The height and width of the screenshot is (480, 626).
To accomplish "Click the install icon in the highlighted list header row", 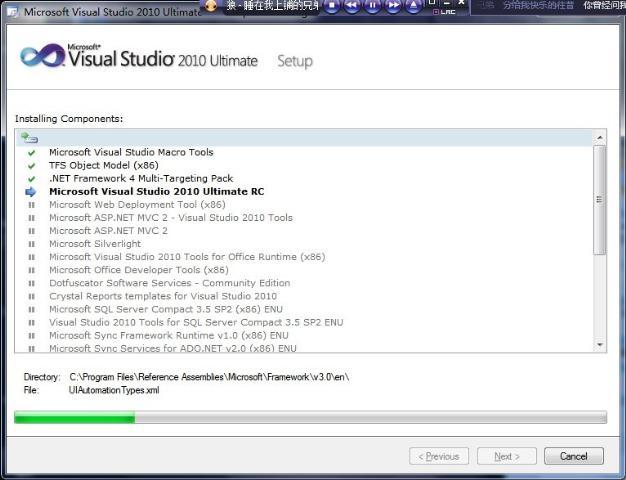I will 30,138.
